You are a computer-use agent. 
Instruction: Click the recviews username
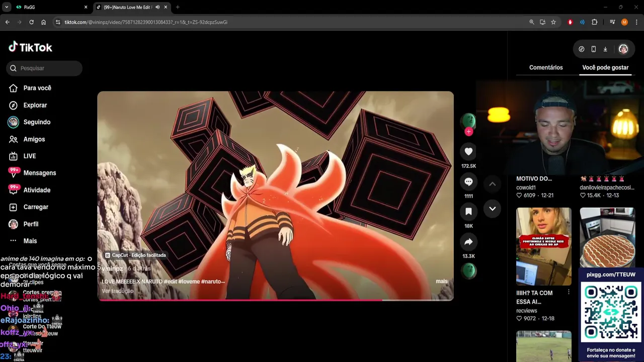pyautogui.click(x=527, y=311)
